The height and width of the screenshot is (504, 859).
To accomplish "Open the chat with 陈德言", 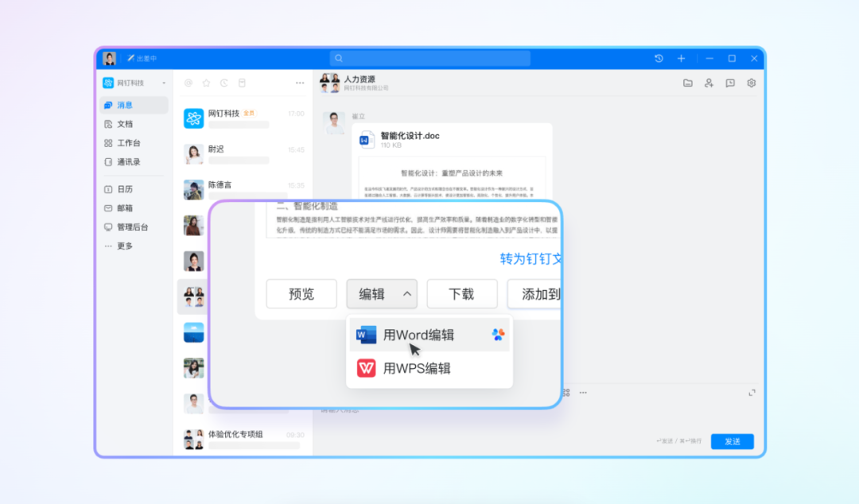I will pos(243,189).
